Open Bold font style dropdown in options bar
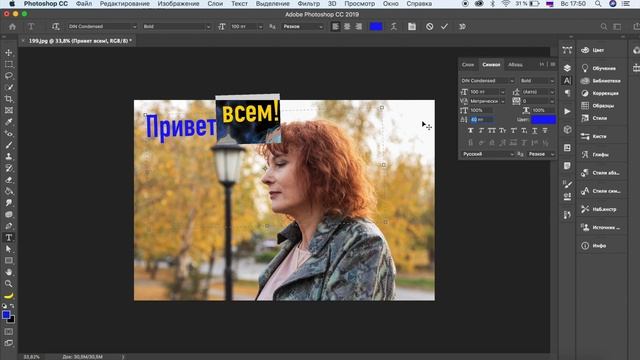 point(176,27)
